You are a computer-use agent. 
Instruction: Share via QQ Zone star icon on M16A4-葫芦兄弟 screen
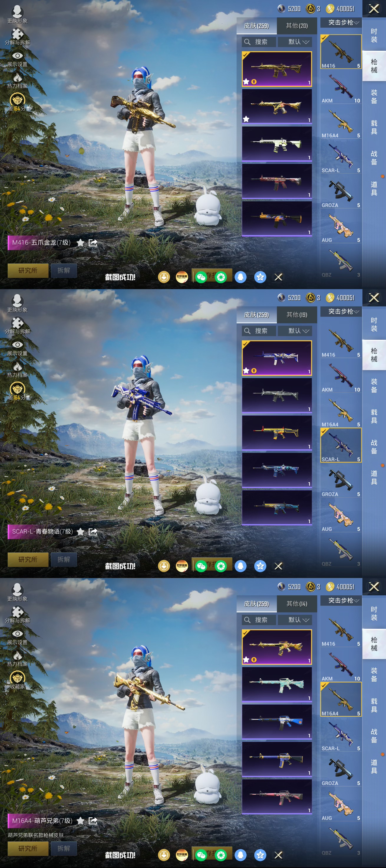(260, 855)
